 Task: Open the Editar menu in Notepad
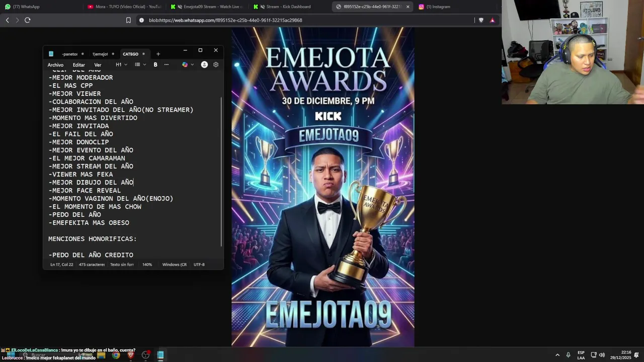(78, 65)
